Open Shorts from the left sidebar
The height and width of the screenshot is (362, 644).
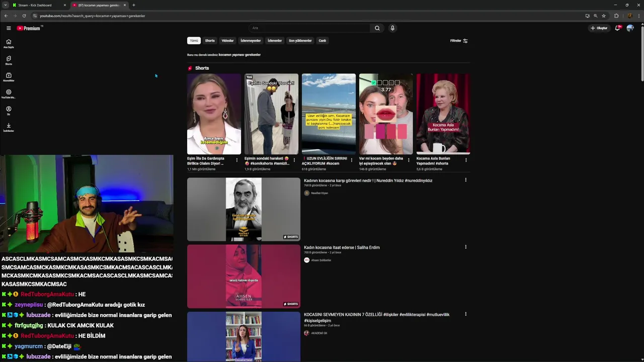(x=9, y=60)
